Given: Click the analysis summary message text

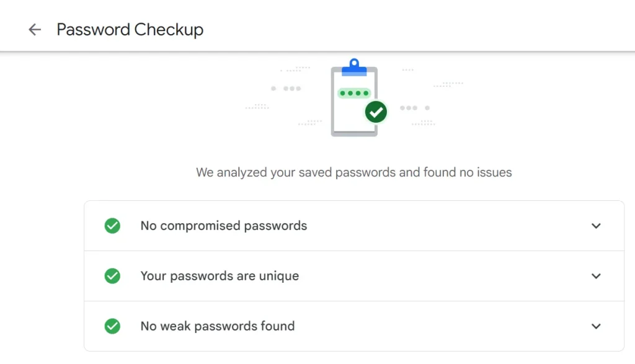Looking at the screenshot, I should click(x=353, y=172).
